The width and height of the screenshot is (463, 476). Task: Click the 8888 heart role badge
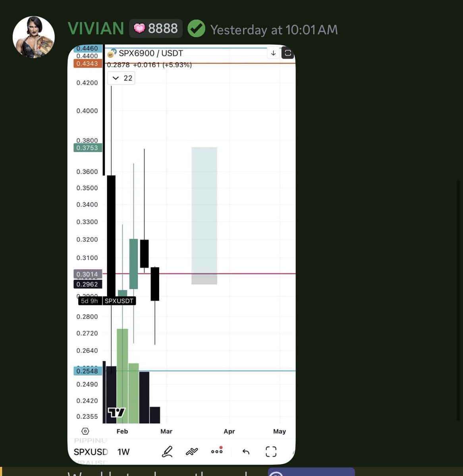coord(156,29)
